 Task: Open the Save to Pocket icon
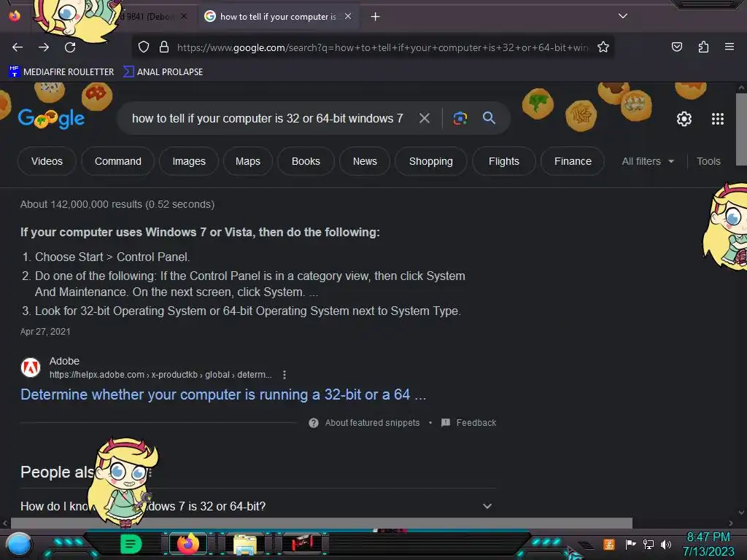[676, 47]
